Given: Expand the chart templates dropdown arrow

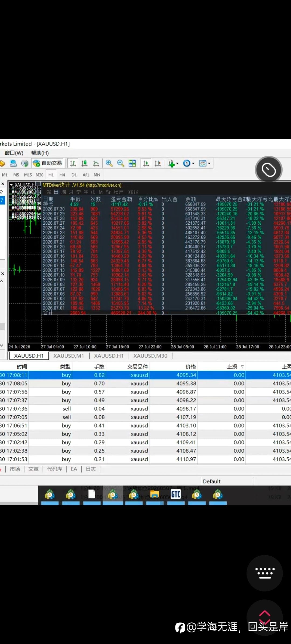Looking at the screenshot, I should click(209, 163).
